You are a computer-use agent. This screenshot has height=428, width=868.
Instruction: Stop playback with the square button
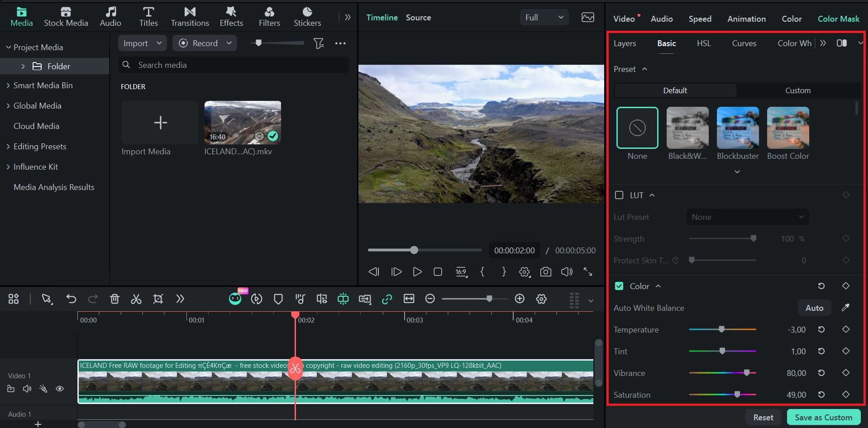tap(438, 272)
